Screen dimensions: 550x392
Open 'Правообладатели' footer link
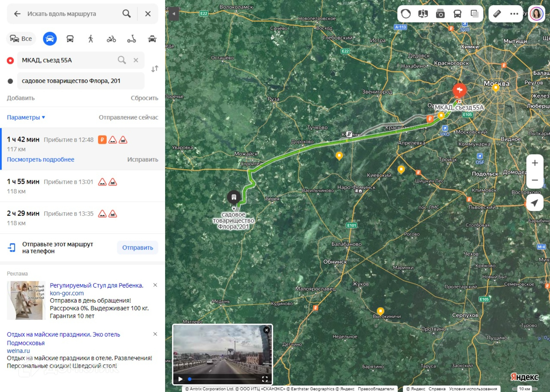[376, 389]
